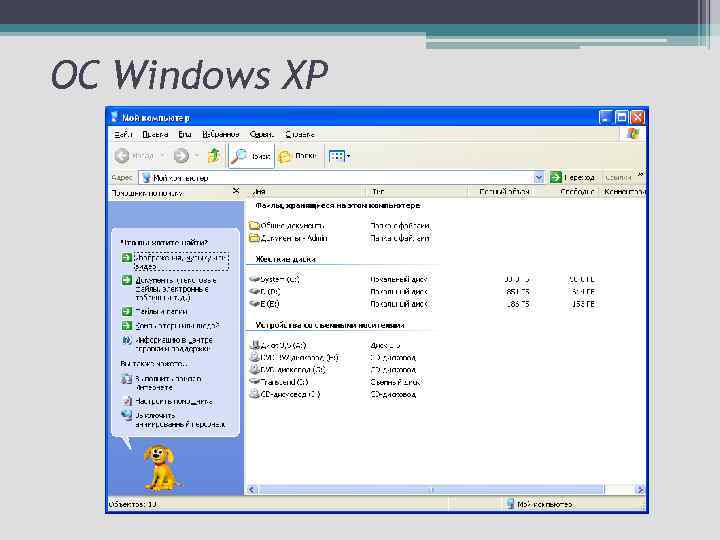
Task: Open the Вид menu
Action: tap(185, 134)
